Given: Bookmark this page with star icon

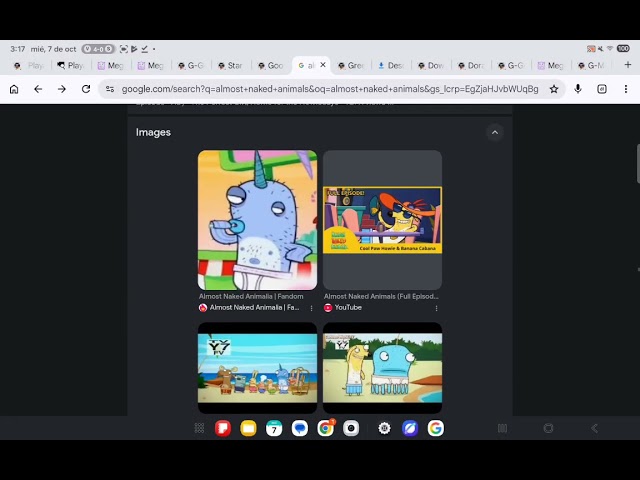Looking at the screenshot, I should pyautogui.click(x=554, y=89).
